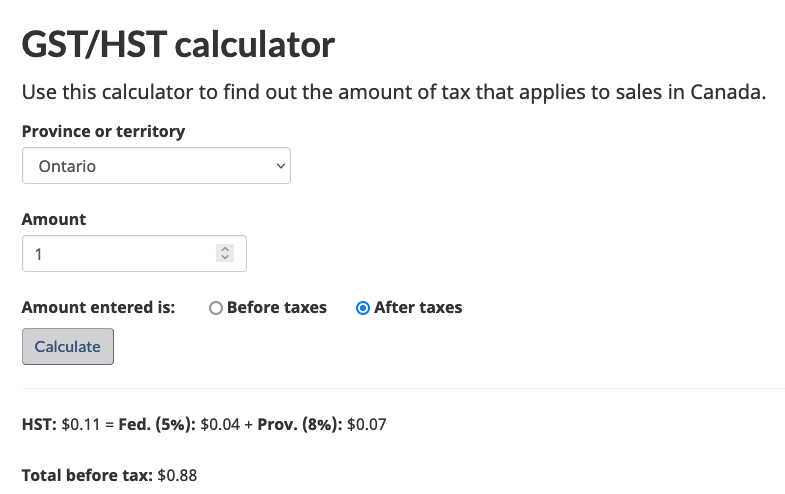
Task: Click the Fed. (5%) tax label
Action: tap(157, 424)
